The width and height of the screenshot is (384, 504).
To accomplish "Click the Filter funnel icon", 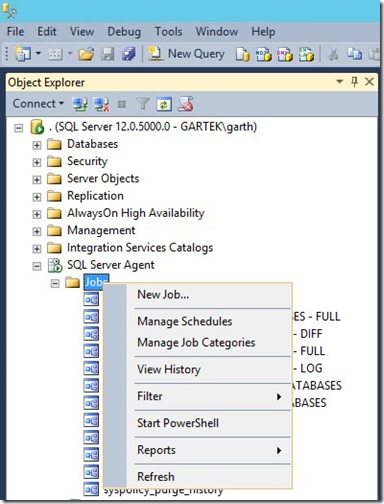I will click(143, 104).
